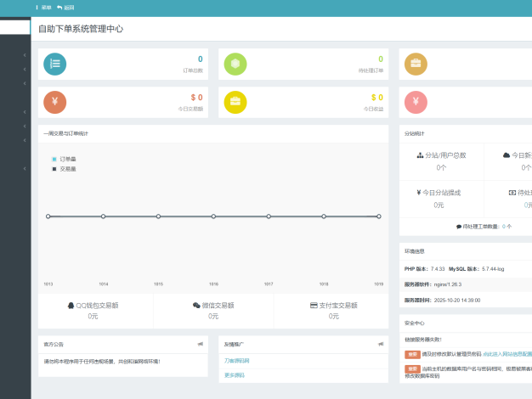Viewport: 532px width, 399px height.
Task: Click the $ 0 value above 今日收益
Action: point(377,98)
